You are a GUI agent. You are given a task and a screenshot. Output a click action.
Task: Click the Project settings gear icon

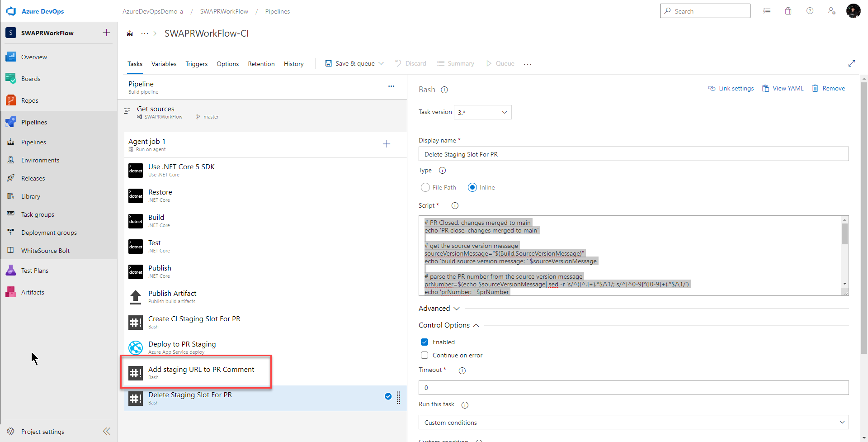tap(11, 431)
